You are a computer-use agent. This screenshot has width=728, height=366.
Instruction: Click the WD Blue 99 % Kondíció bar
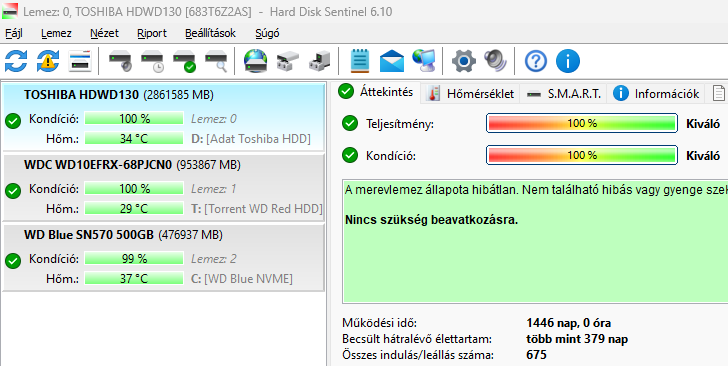click(134, 259)
